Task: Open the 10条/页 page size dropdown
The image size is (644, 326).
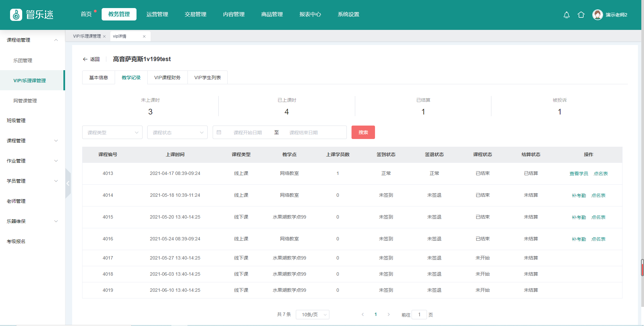Action: pos(312,315)
